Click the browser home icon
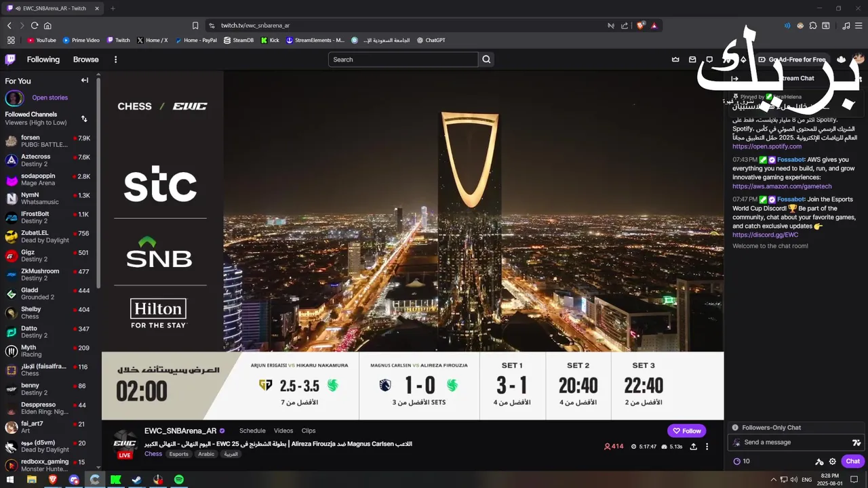868x488 pixels. click(x=47, y=26)
